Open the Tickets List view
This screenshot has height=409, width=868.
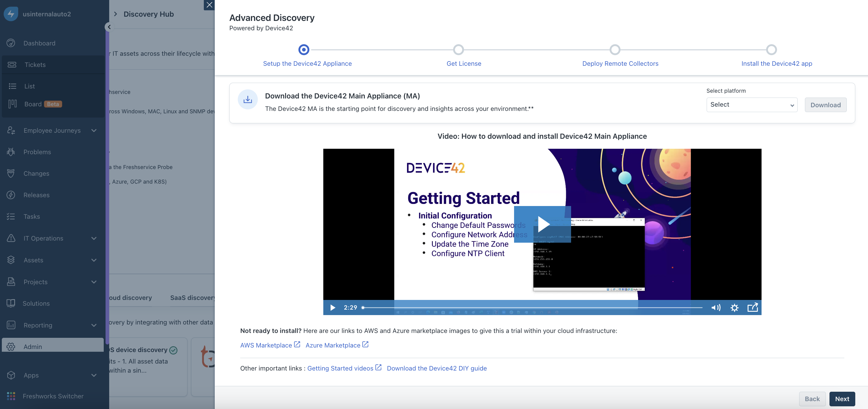(x=29, y=86)
